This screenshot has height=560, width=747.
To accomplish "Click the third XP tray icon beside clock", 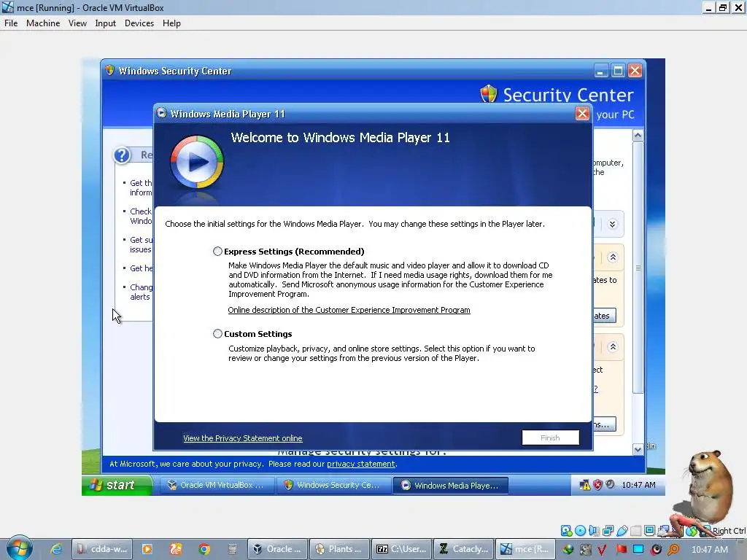I will [610, 485].
